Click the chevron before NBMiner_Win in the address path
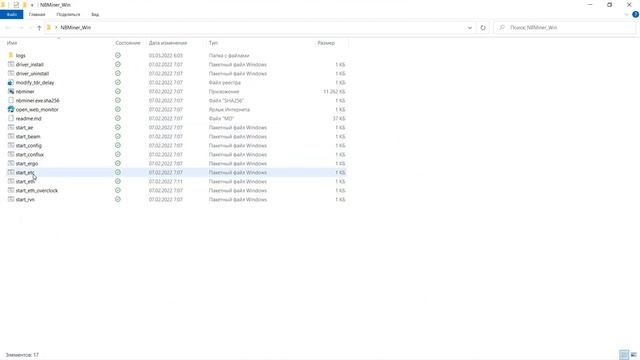Screen dimensions: 640x360 click(56, 28)
